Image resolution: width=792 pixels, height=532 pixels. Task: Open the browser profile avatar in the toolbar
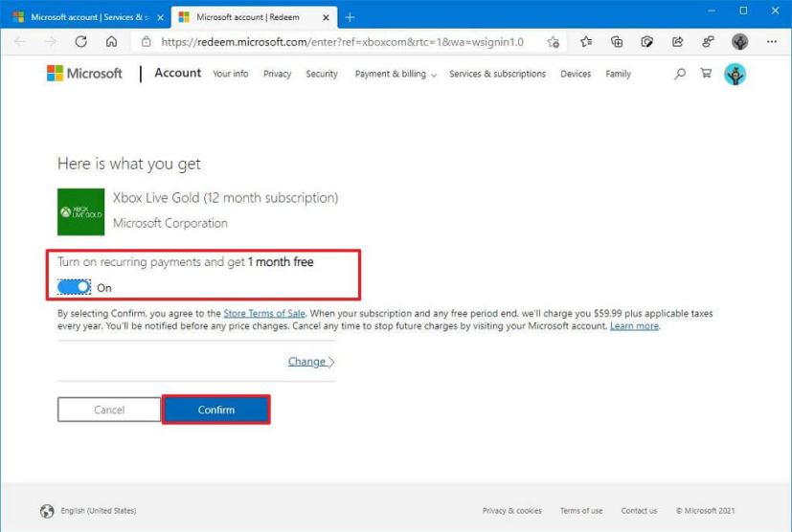(740, 42)
